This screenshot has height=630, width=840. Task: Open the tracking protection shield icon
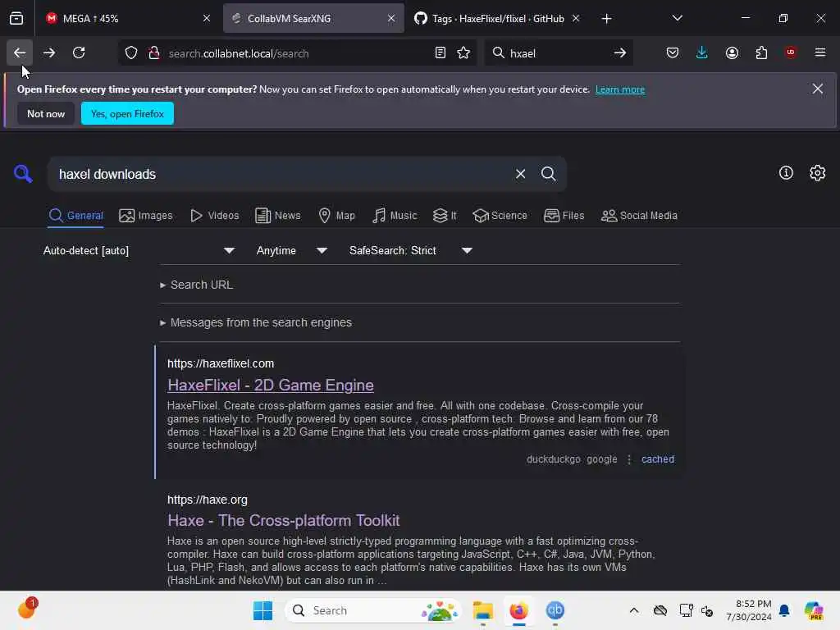coord(131,53)
